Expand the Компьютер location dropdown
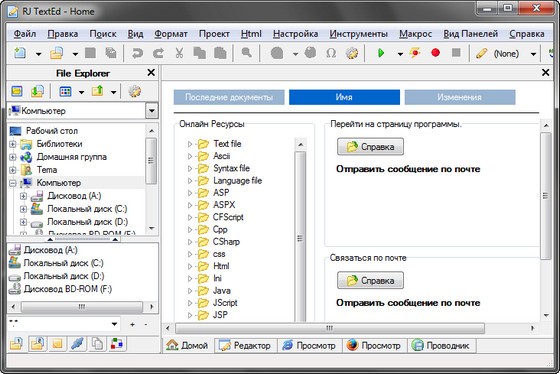The image size is (560, 374). pyautogui.click(x=152, y=111)
